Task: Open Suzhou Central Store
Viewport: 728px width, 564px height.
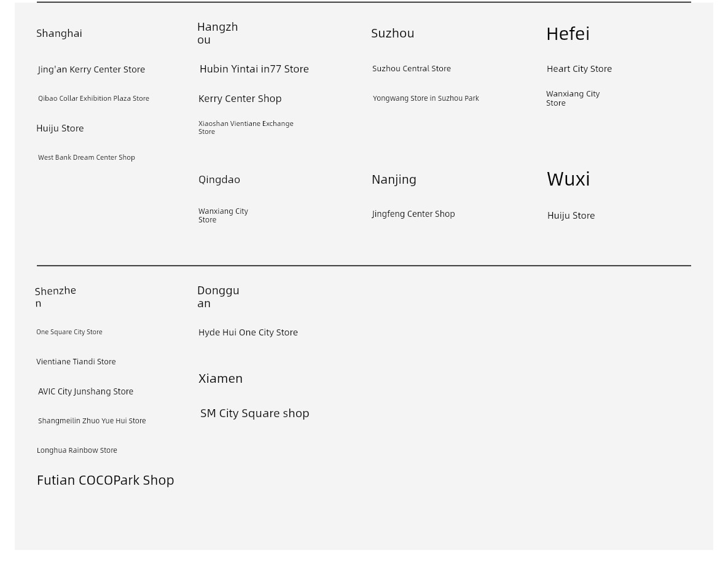Action: tap(412, 69)
